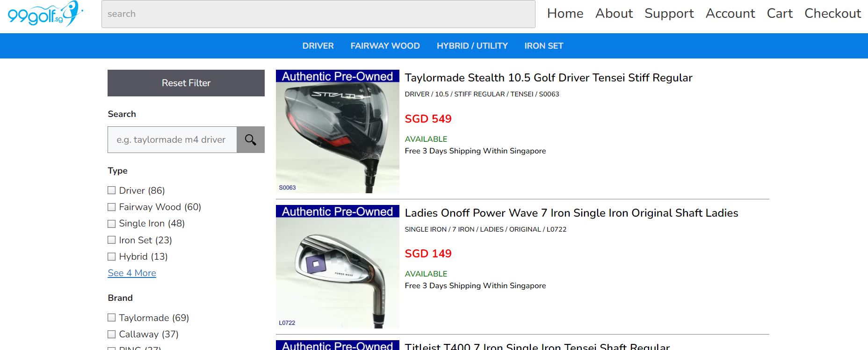Focus the top search bar
The width and height of the screenshot is (868, 350).
tap(318, 14)
